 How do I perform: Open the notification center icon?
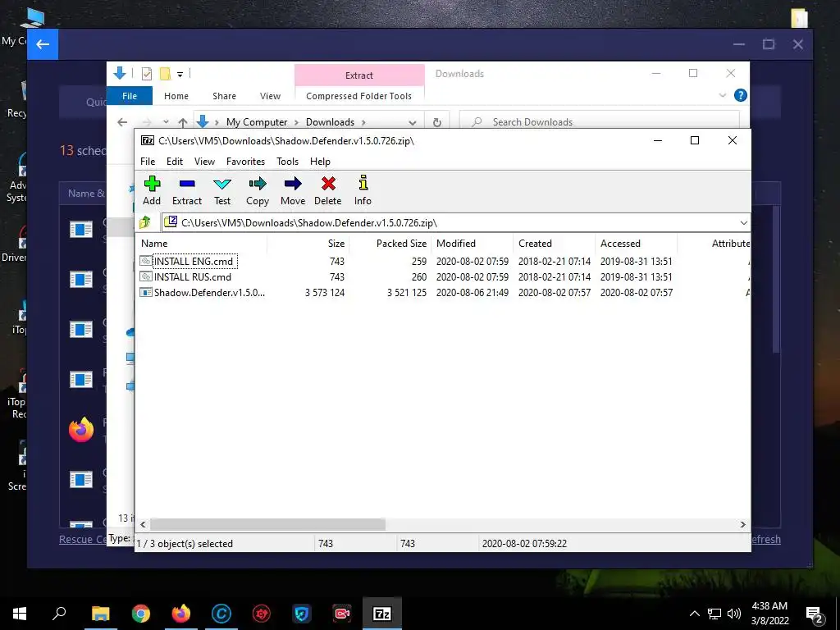coord(815,614)
